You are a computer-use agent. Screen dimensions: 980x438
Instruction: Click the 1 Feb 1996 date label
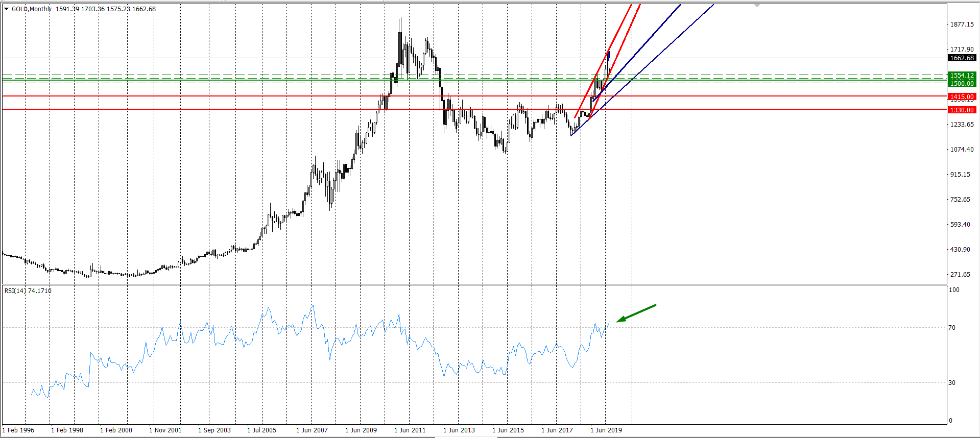(18, 430)
